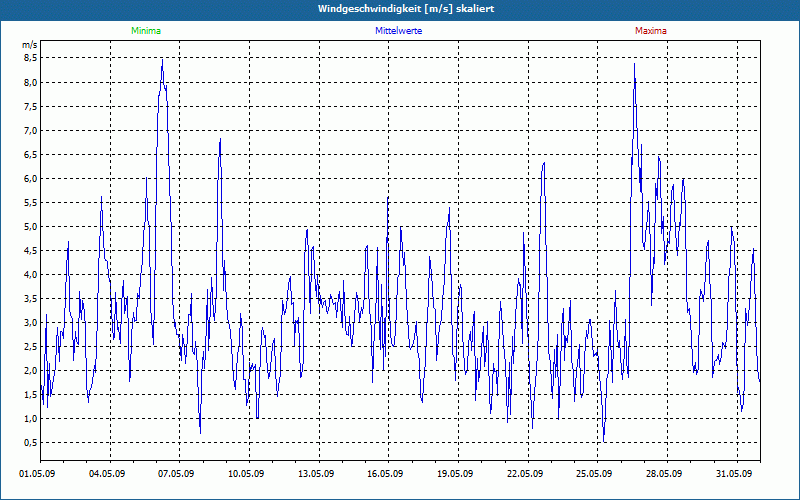Click the 8,0 y-axis value

30,82
